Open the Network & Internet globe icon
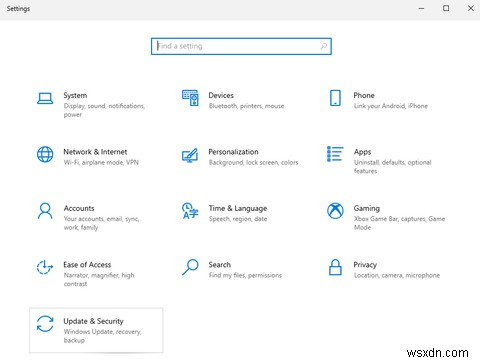The width and height of the screenshot is (480, 363). point(45,154)
